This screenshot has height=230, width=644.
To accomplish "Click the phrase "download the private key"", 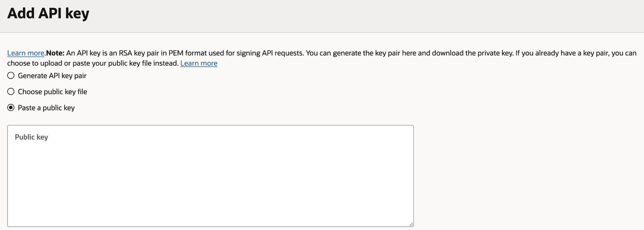I will [472, 53].
